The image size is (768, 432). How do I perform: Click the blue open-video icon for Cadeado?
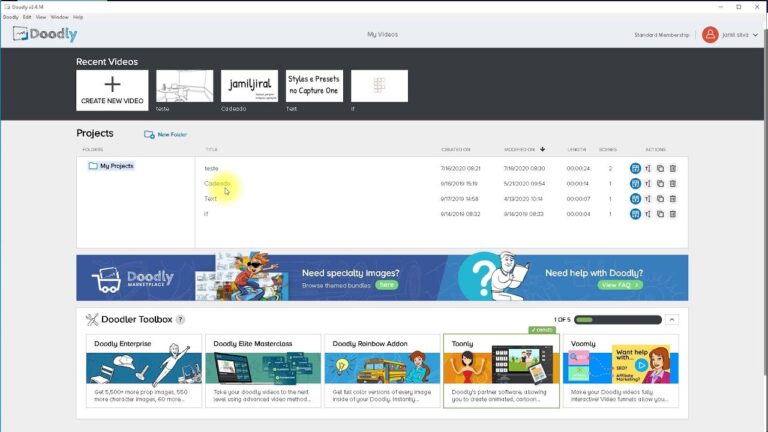pos(635,184)
